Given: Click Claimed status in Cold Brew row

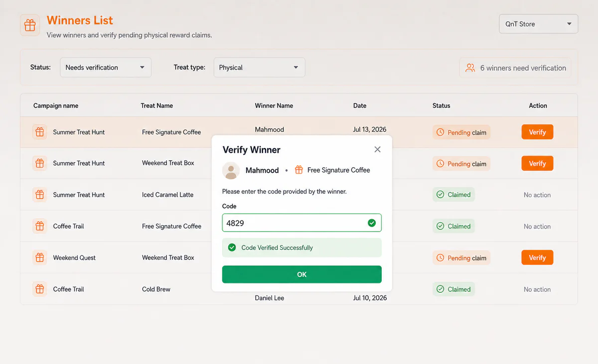Looking at the screenshot, I should coord(453,289).
